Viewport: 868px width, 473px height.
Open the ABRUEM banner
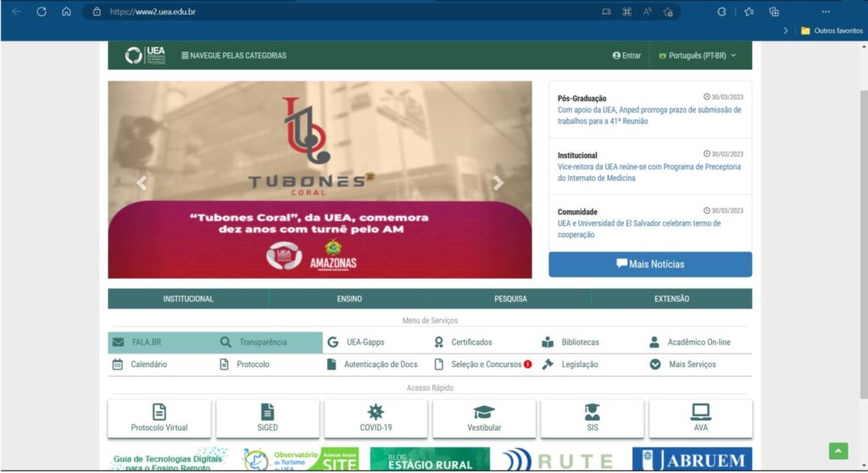click(x=692, y=459)
